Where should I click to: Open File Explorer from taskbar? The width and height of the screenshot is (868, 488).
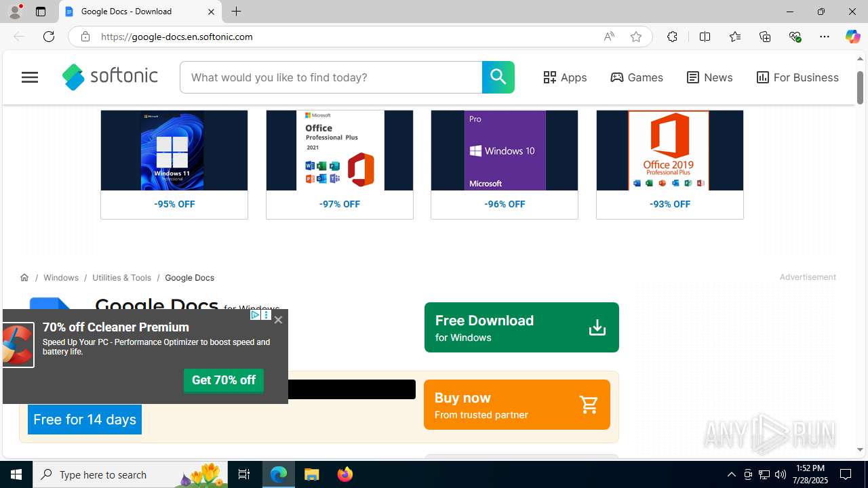point(312,474)
